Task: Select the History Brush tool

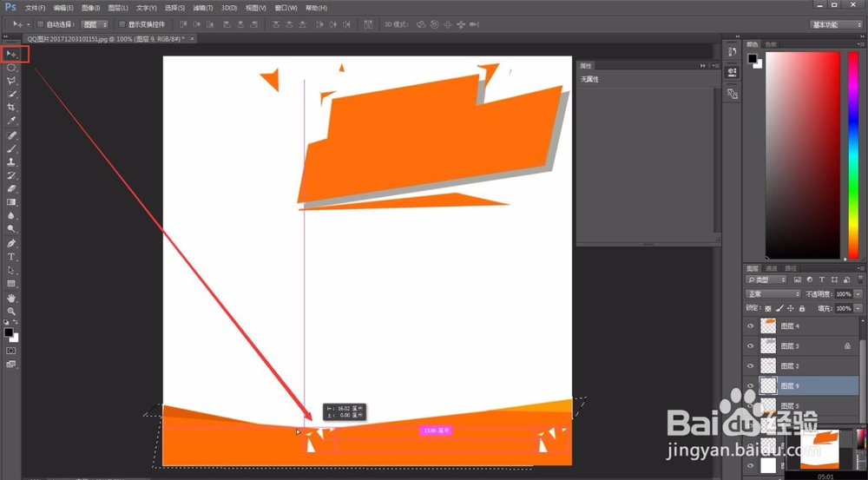Action: 11,175
